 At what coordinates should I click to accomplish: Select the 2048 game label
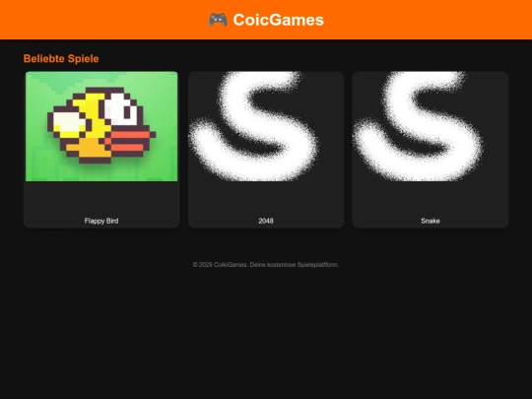[x=266, y=221]
